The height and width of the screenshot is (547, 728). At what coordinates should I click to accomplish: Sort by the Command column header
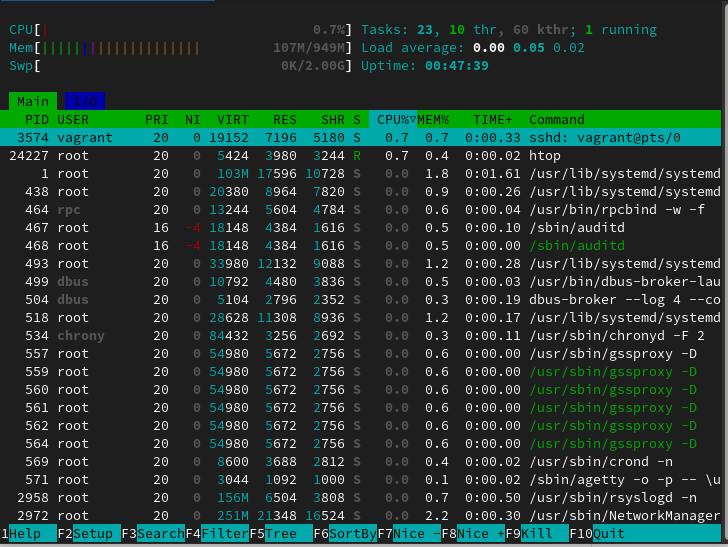[557, 119]
